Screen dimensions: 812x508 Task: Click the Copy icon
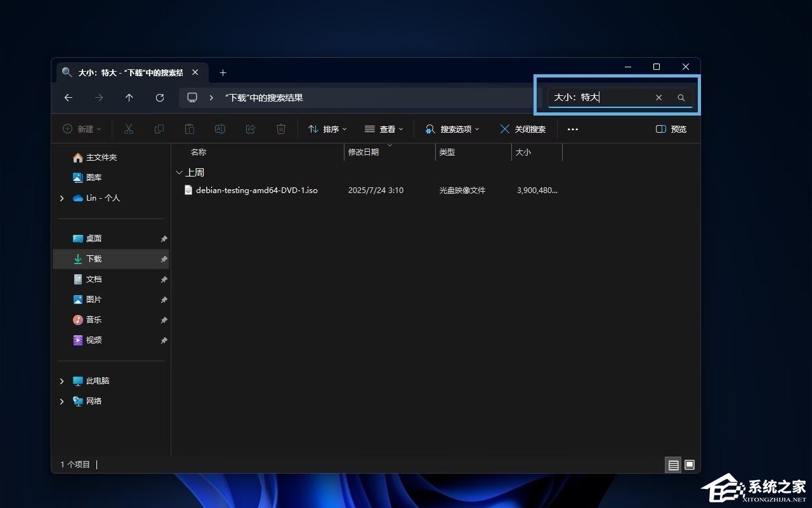tap(159, 129)
